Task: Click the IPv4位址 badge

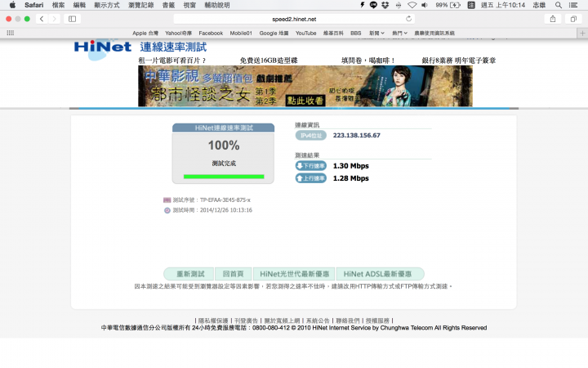Action: coord(311,135)
